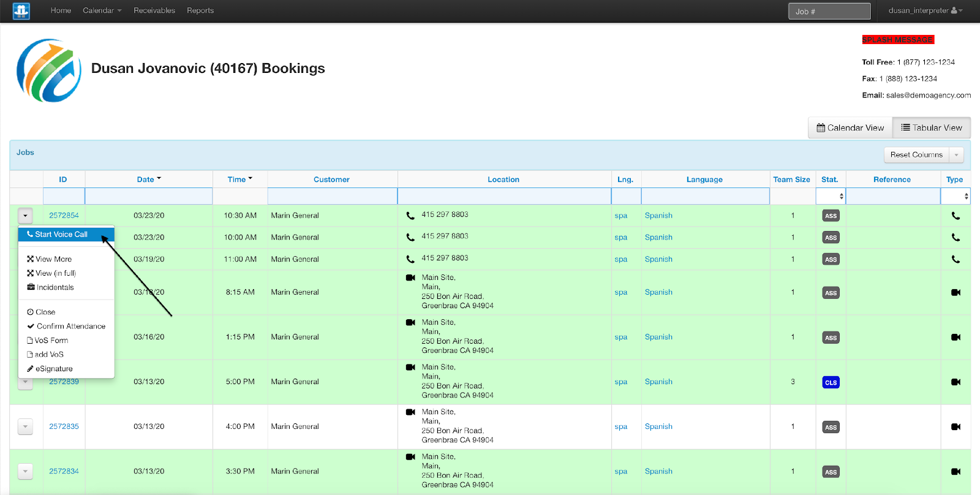Click phone icon beside 10:00 AM location number
Image resolution: width=980 pixels, height=495 pixels.
point(410,237)
